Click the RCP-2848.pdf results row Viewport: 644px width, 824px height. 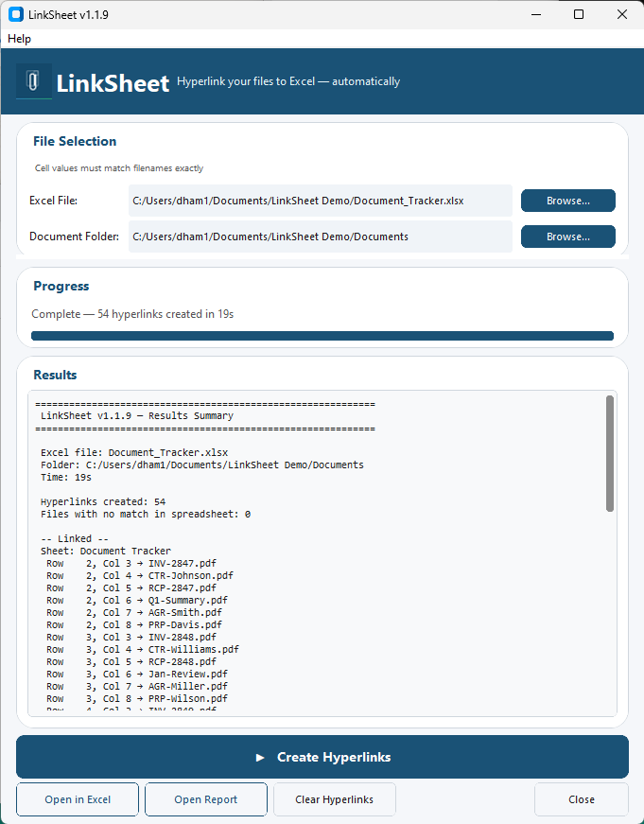[131, 661]
